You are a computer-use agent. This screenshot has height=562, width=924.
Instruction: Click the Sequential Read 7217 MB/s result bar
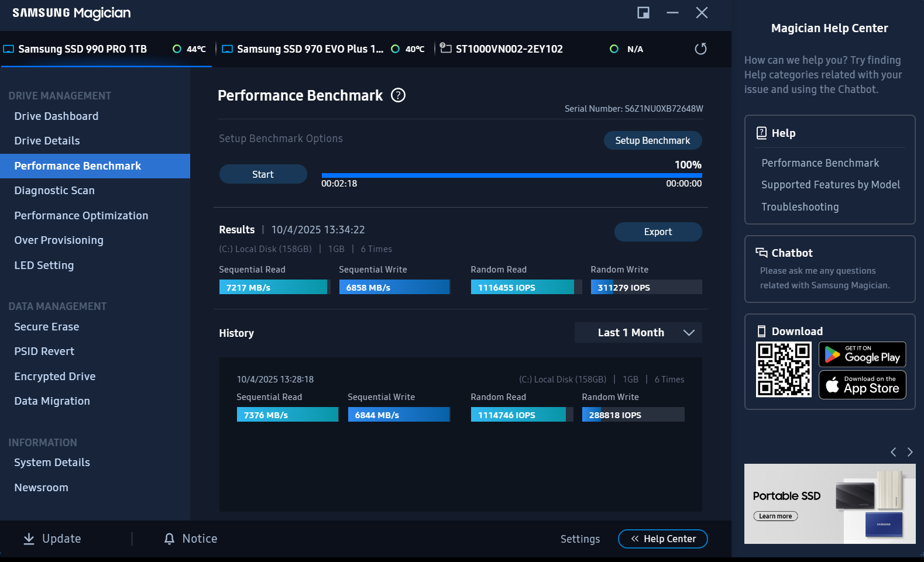point(274,287)
